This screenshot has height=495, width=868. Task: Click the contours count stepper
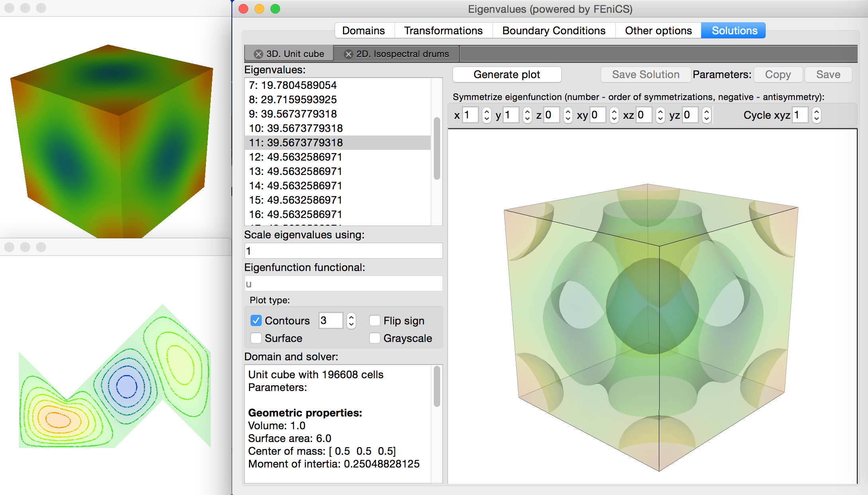(x=351, y=320)
